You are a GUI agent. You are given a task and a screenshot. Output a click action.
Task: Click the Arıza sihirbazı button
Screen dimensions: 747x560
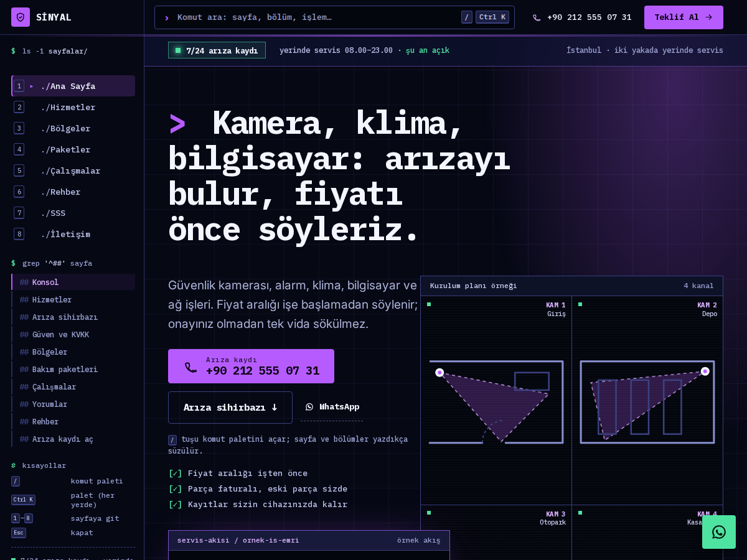coord(230,408)
